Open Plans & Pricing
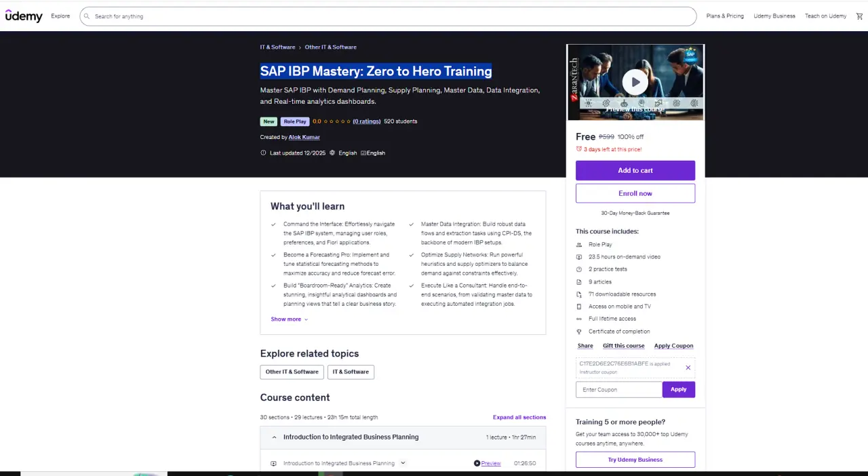This screenshot has width=868, height=476. (x=725, y=16)
